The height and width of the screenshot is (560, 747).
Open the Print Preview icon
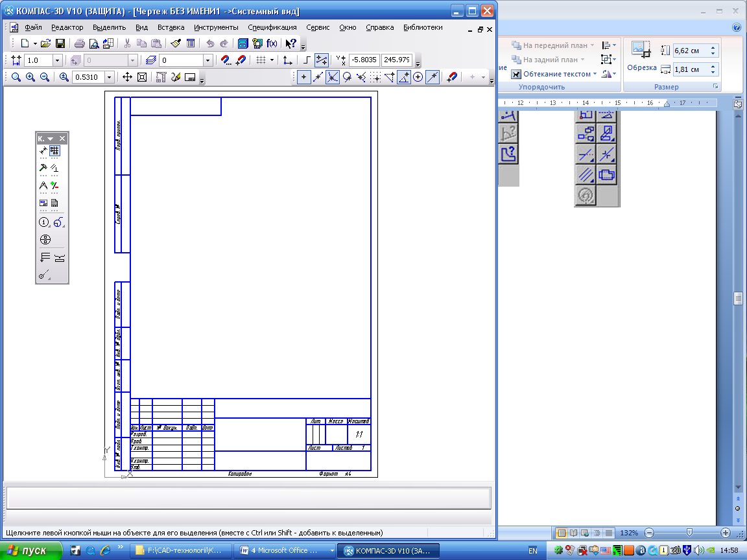tap(94, 43)
